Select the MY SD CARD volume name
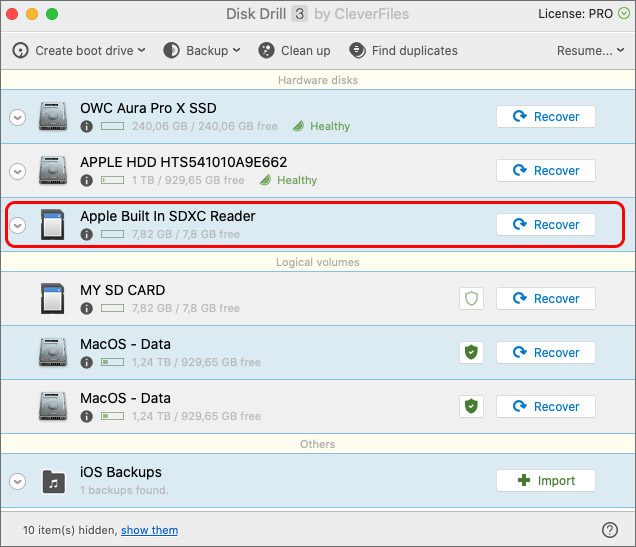 click(x=122, y=290)
